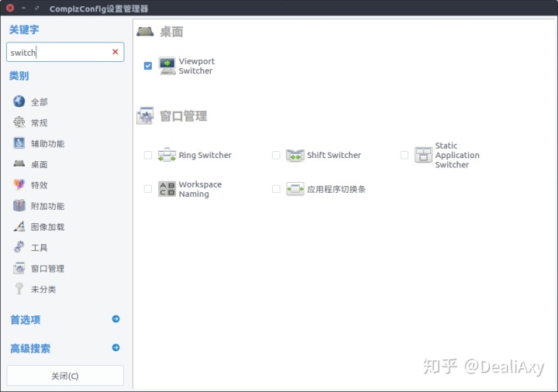Click the 未分类 category label

43,290
